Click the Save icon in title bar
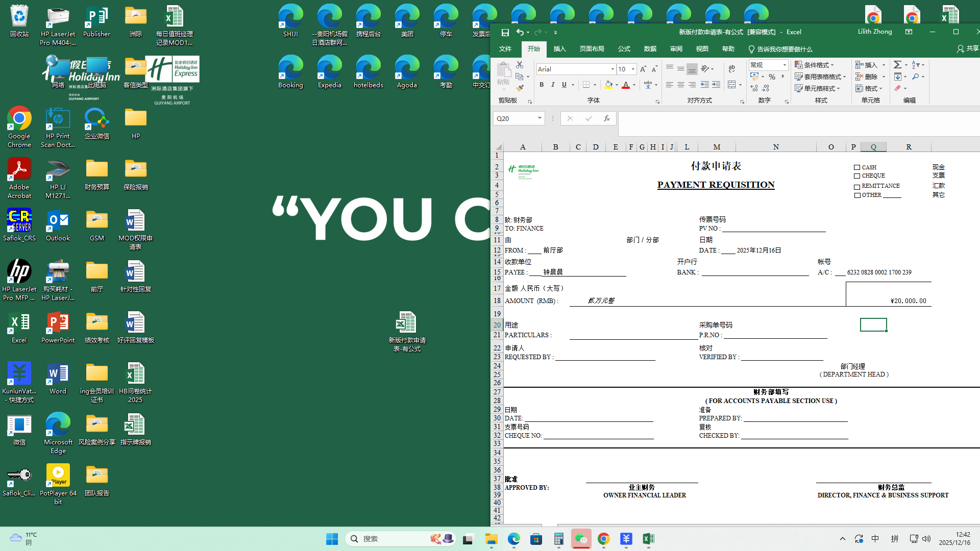 (505, 32)
